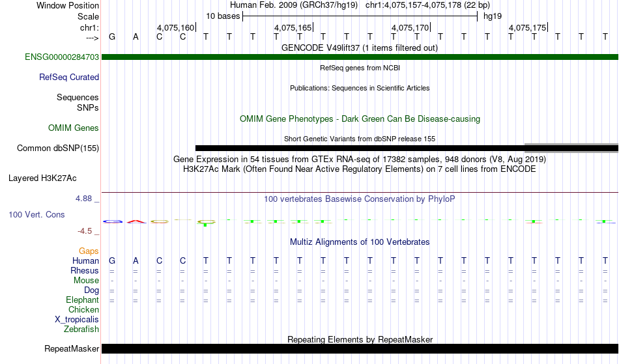Click the 4,075,170 ruler position
The height and width of the screenshot is (364, 619).
(410, 27)
